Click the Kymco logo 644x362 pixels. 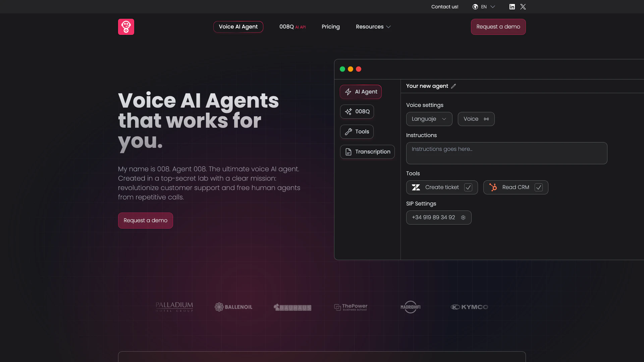[469, 307]
